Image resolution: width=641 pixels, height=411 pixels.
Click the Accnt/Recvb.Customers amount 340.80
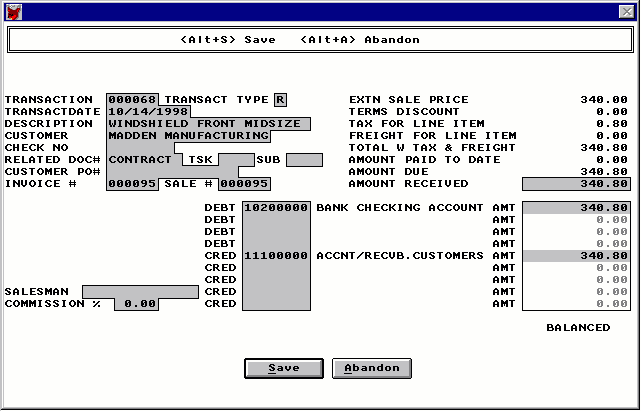pyautogui.click(x=576, y=256)
